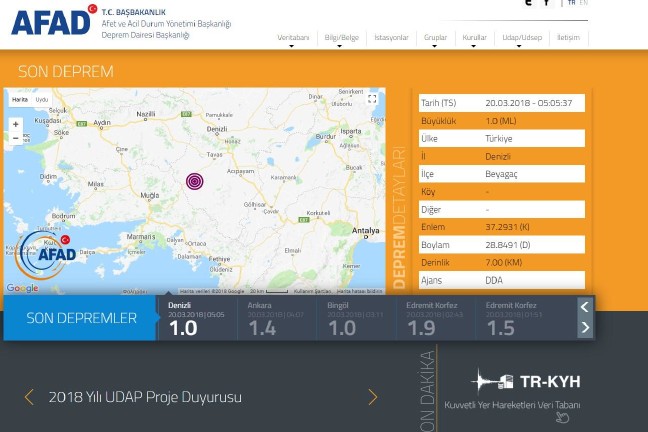Switch map to Harita view
Image resolution: width=648 pixels, height=432 pixels.
19,100
